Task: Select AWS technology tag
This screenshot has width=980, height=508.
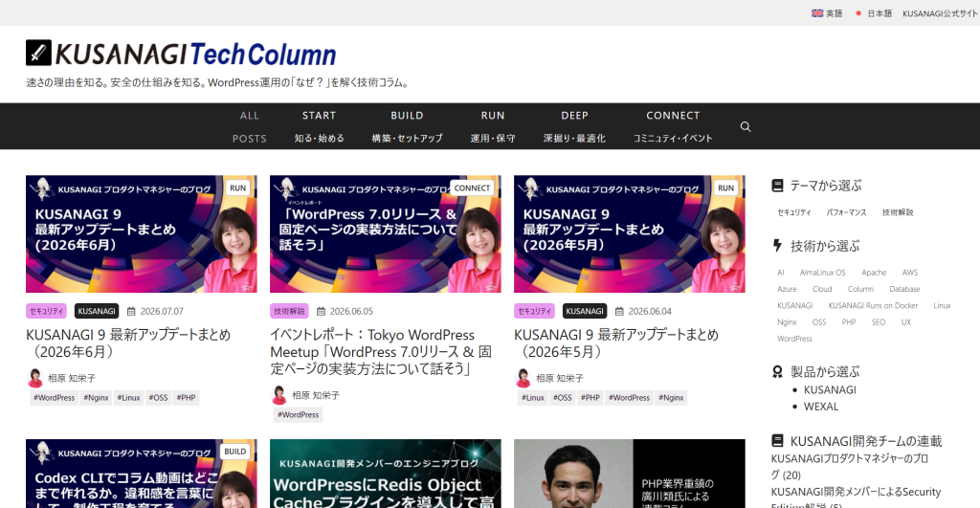Action: pyautogui.click(x=910, y=273)
